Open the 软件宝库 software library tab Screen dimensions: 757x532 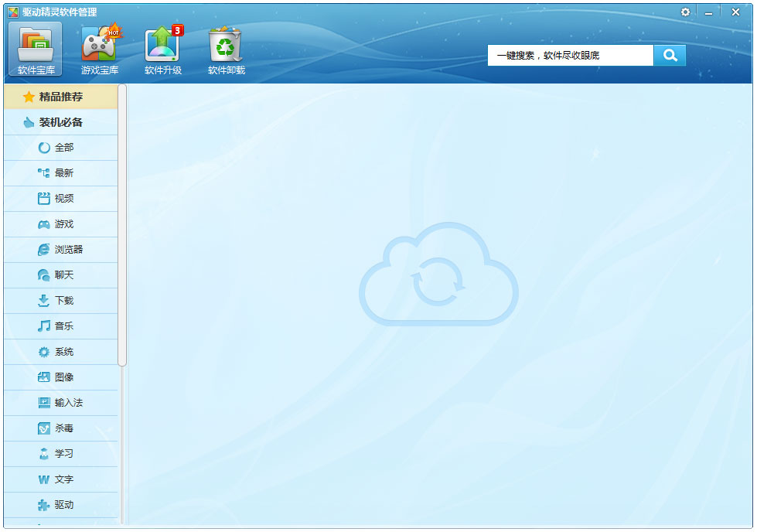click(x=36, y=49)
